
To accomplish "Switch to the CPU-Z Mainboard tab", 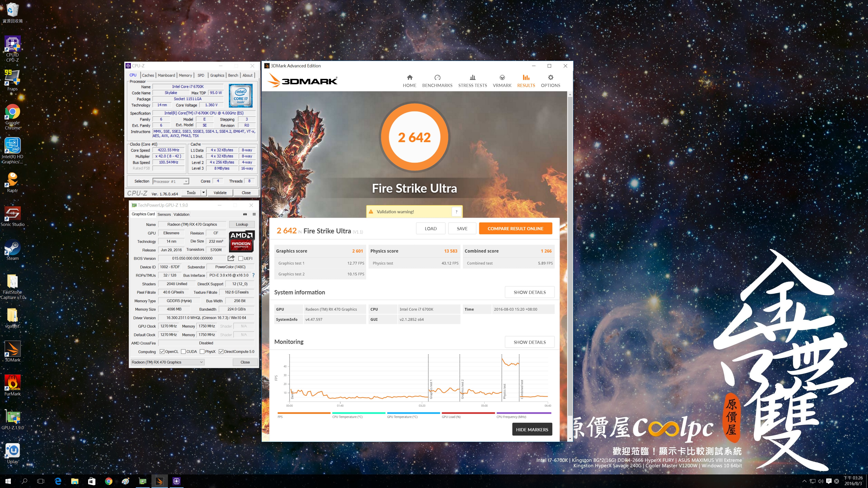I will click(x=166, y=75).
